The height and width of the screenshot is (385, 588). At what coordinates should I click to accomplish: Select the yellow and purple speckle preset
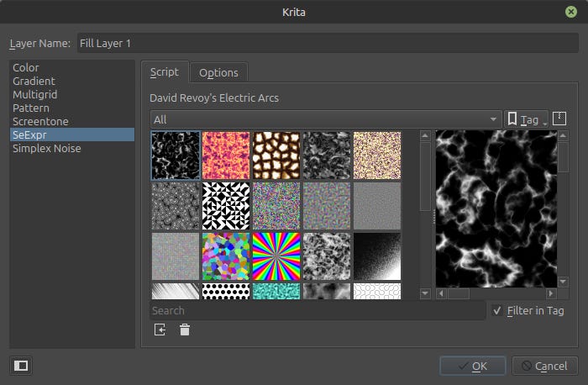click(377, 156)
